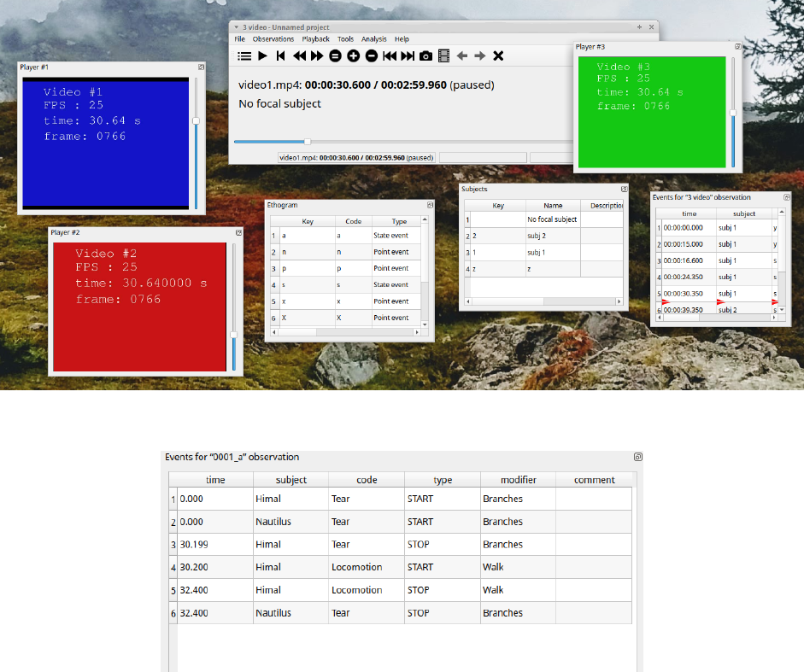Screen dimensions: 804x672
Task: Click the Play button in the toolbar
Action: (262, 56)
